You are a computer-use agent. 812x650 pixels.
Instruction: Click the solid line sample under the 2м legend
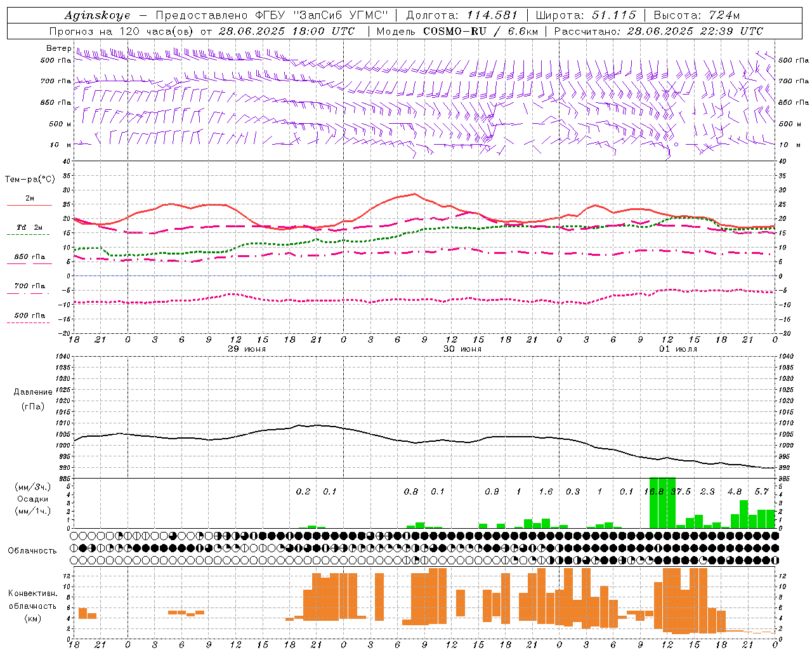click(x=29, y=205)
